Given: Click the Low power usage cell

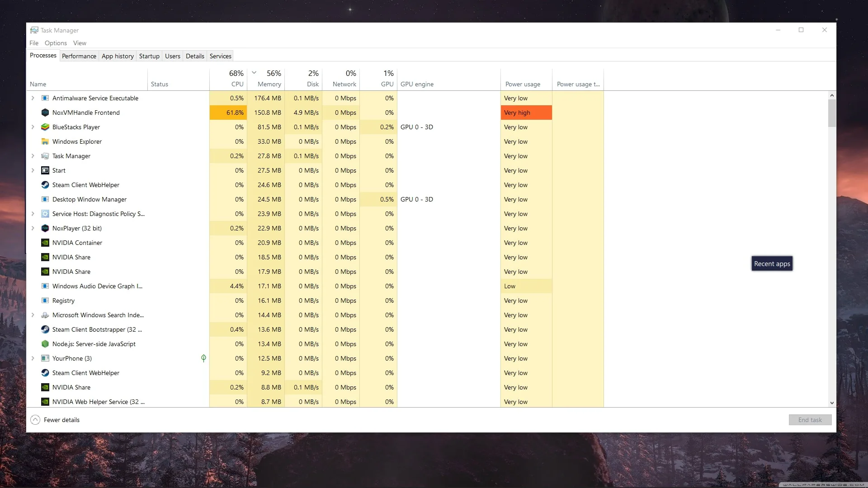Looking at the screenshot, I should tap(526, 286).
